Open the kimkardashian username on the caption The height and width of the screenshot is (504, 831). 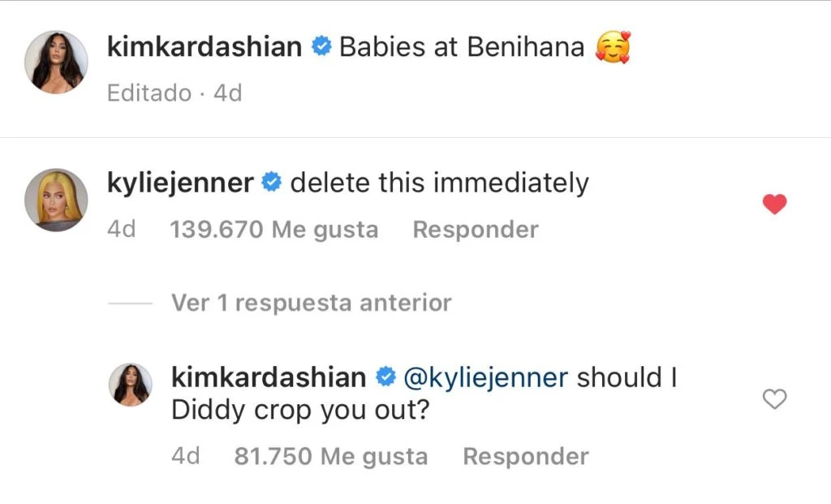click(x=205, y=47)
